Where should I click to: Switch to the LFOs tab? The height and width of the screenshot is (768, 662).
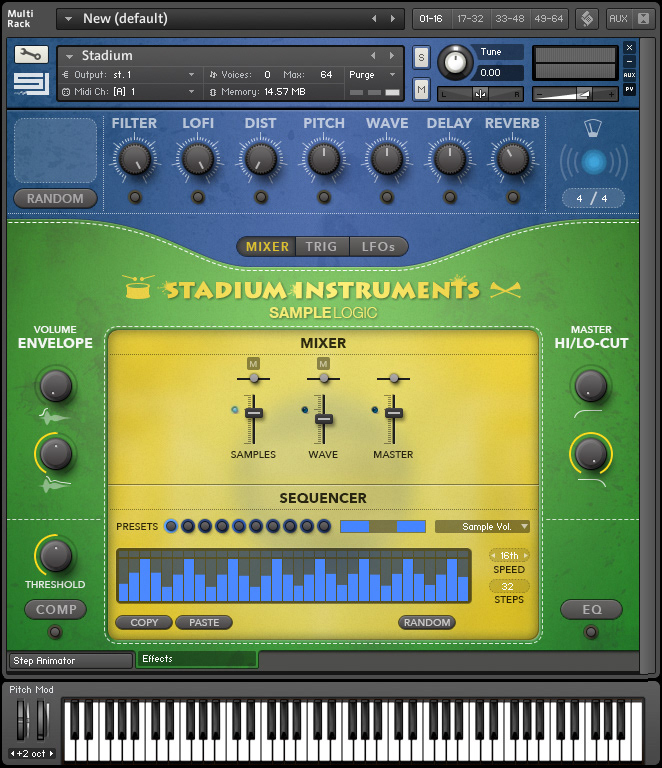(378, 246)
